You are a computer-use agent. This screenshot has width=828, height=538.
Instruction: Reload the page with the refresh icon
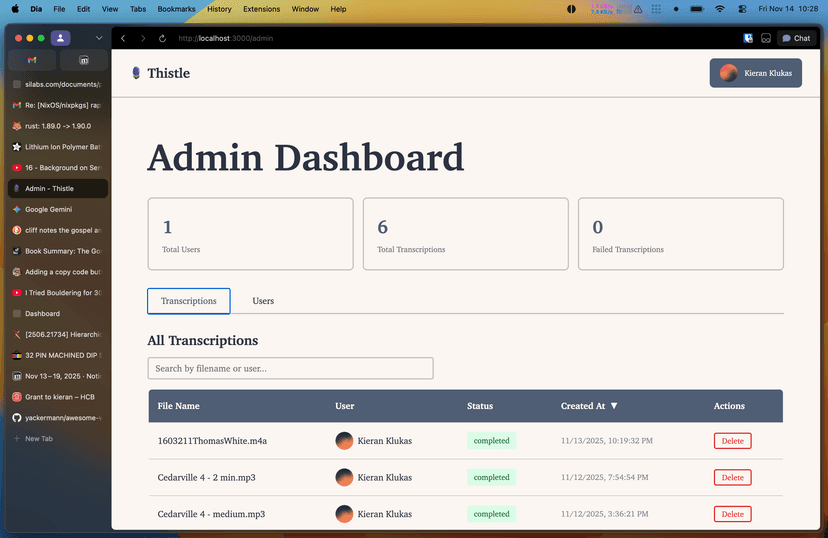click(162, 38)
